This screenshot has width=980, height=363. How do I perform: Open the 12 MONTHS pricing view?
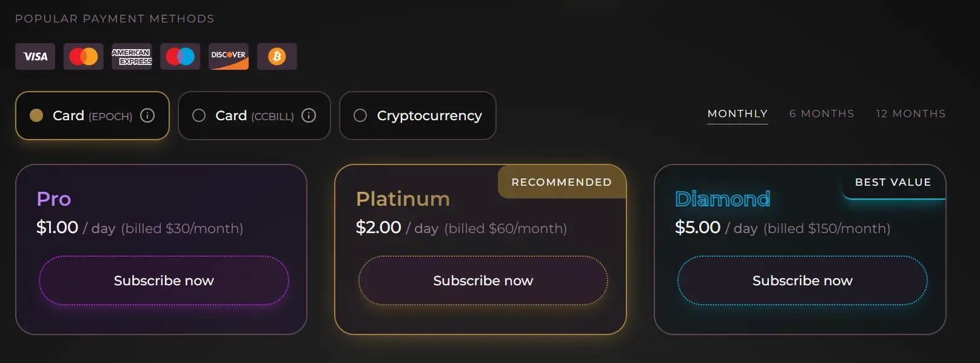click(x=910, y=114)
